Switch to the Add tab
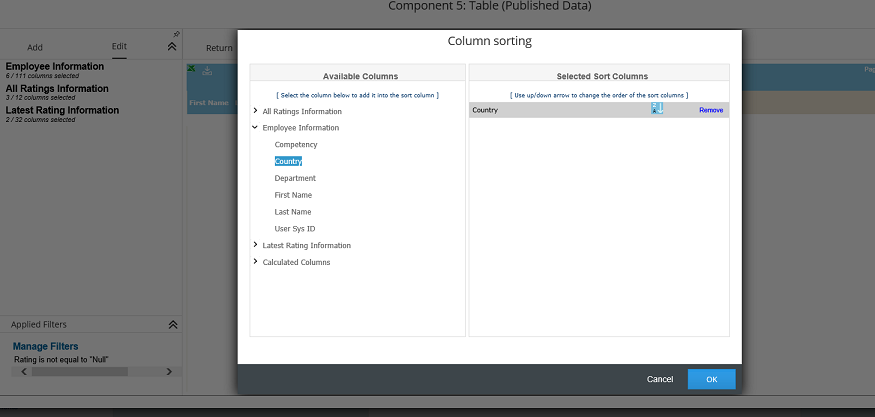875x417 pixels. 35,47
